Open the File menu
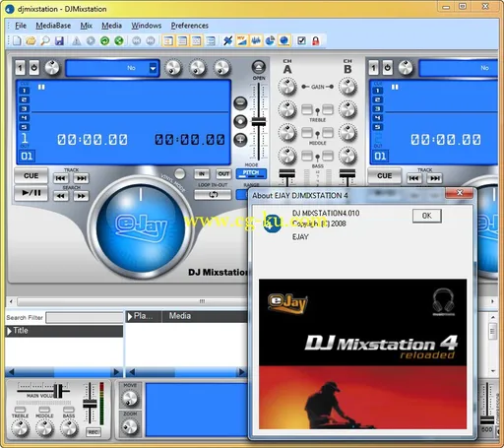This screenshot has width=504, height=448. (21, 26)
